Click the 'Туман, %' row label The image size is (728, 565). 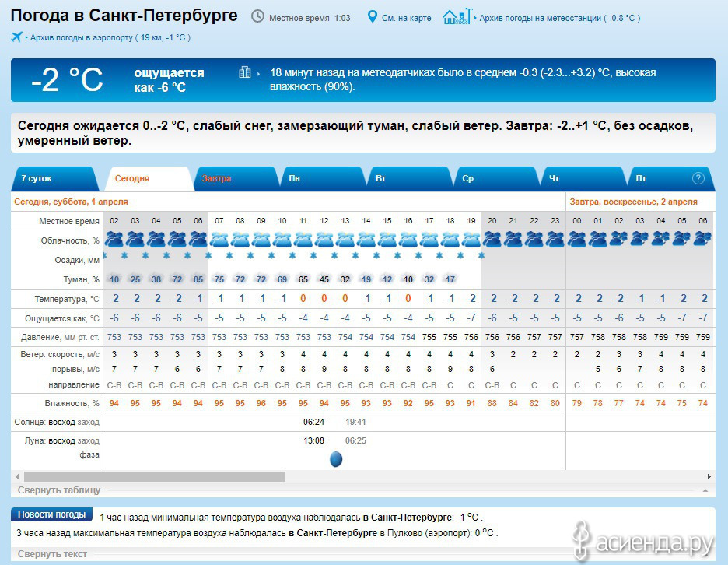(81, 279)
